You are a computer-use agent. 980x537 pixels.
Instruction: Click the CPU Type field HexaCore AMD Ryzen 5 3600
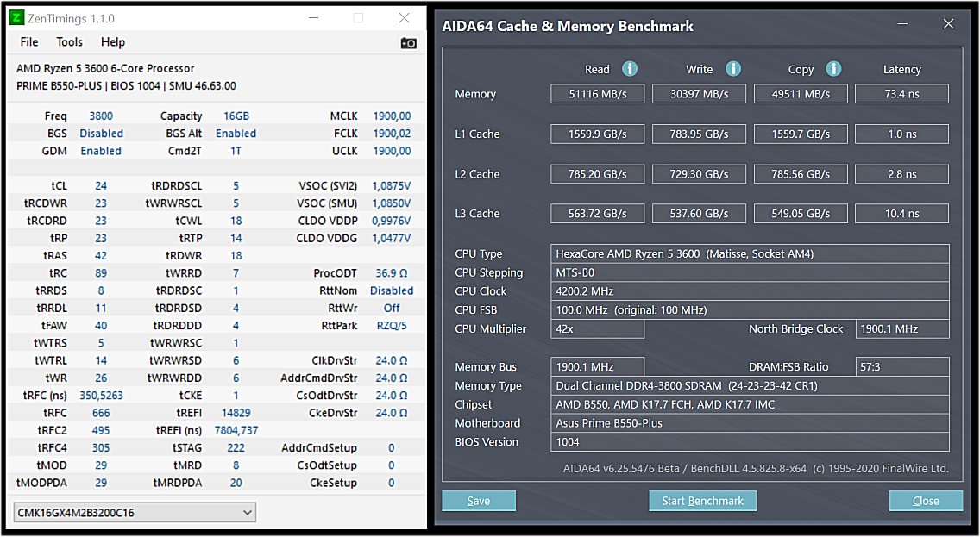750,253
